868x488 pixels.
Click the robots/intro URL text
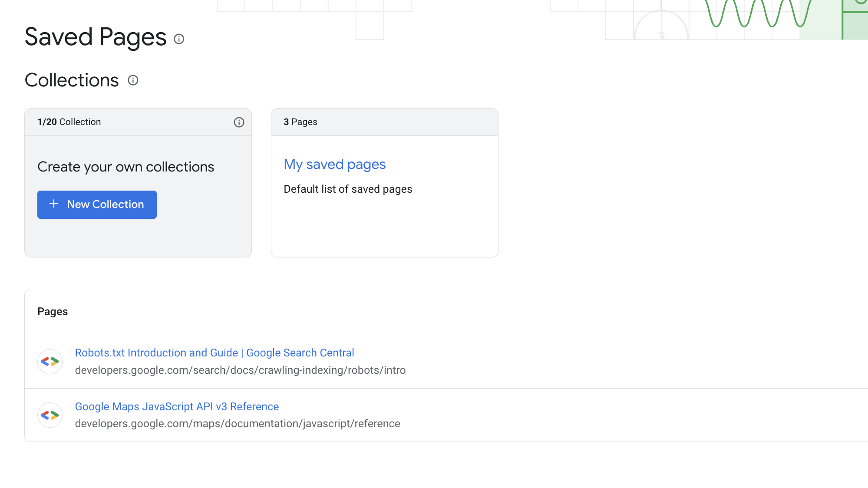click(240, 370)
